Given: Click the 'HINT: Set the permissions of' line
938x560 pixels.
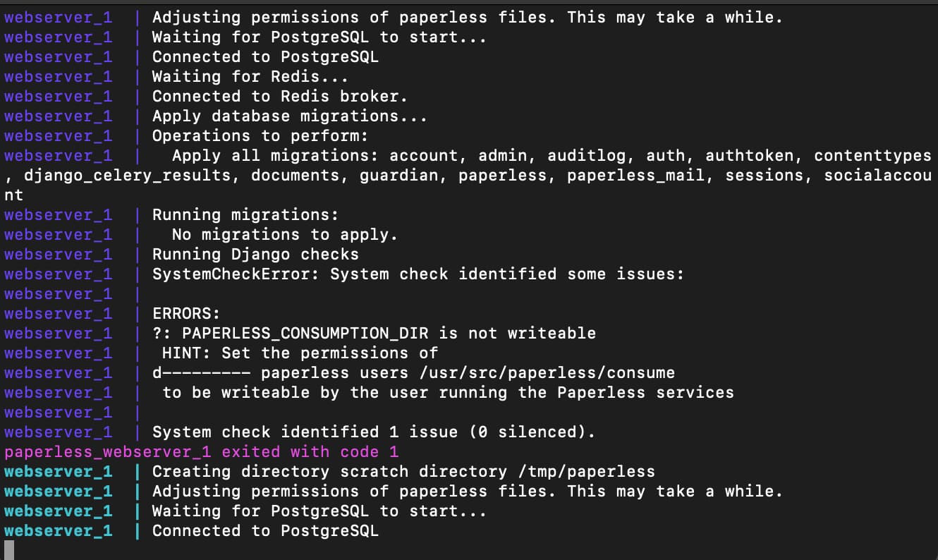Looking at the screenshot, I should pyautogui.click(x=300, y=353).
